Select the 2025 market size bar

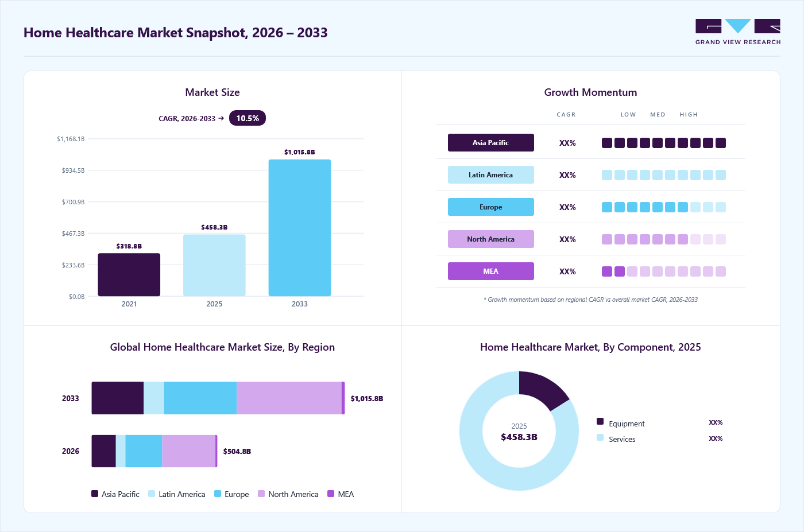[214, 265]
